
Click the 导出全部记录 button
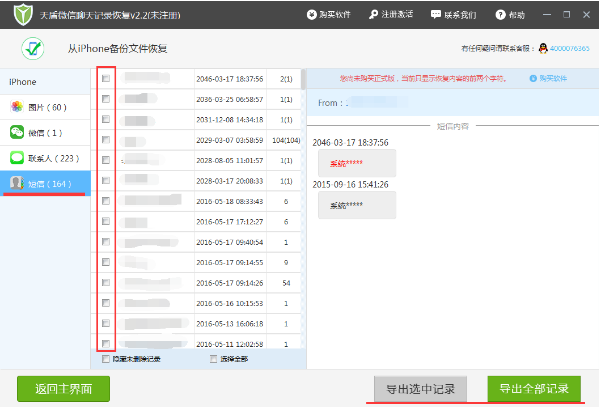pos(534,389)
